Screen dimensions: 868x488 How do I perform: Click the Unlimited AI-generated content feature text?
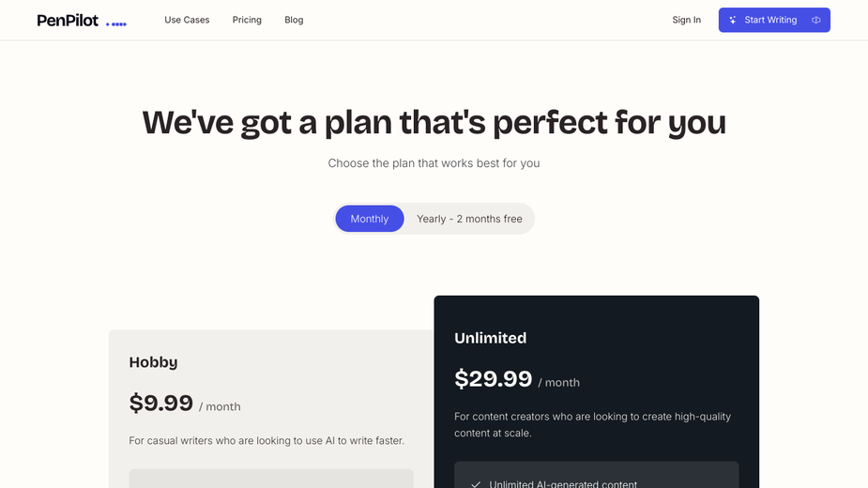pos(563,484)
